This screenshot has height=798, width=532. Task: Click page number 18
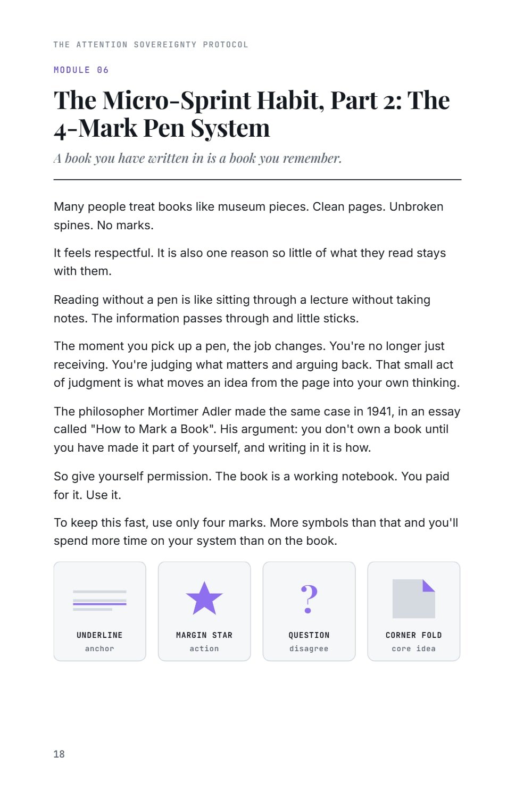59,754
